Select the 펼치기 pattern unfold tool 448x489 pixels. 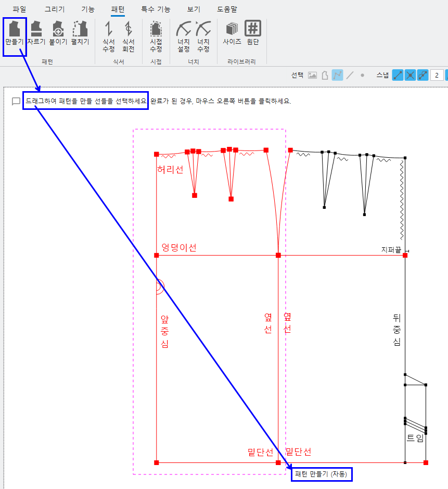[x=80, y=33]
